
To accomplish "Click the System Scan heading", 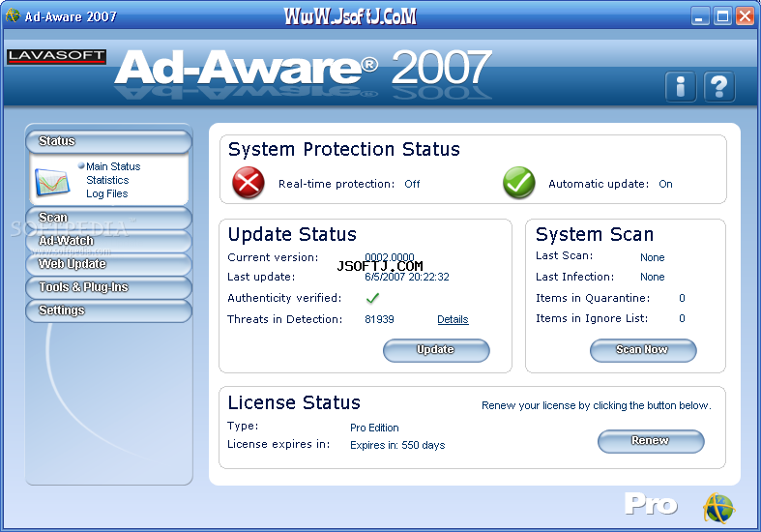I will point(595,234).
